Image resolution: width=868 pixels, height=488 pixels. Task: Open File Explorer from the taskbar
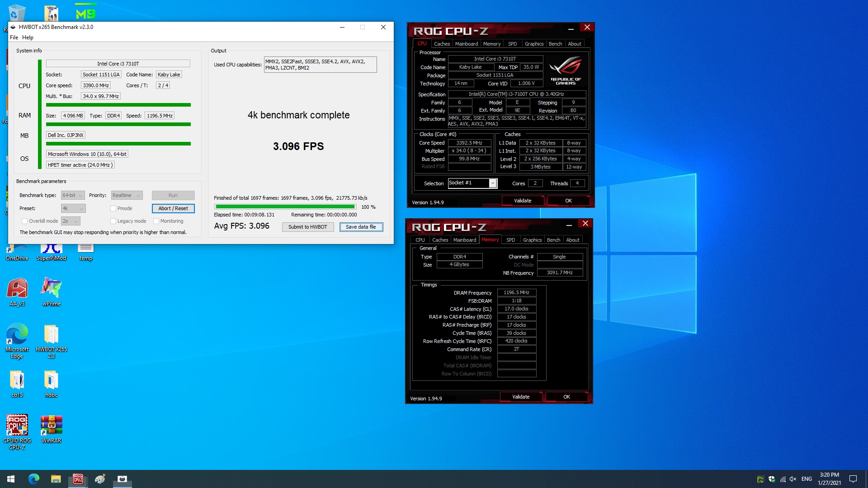[x=56, y=479]
